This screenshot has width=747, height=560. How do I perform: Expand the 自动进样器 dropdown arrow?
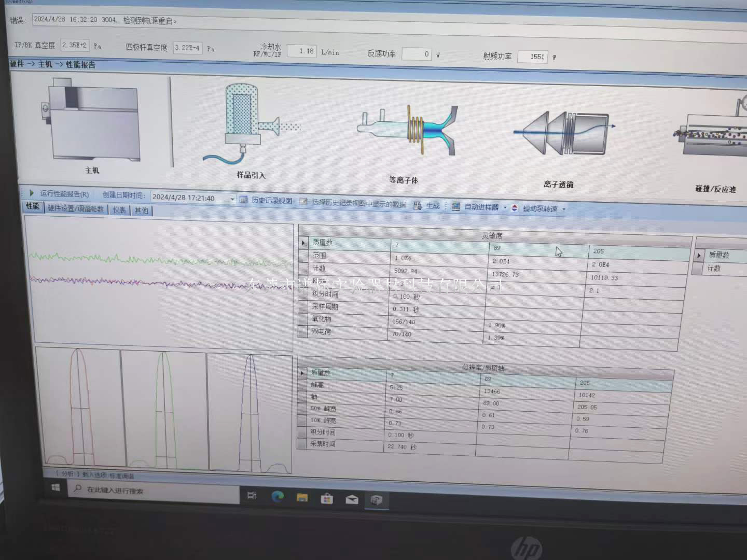click(x=505, y=207)
